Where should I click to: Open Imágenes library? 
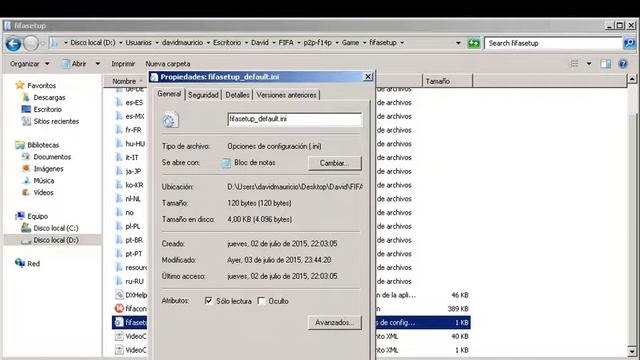coord(48,169)
